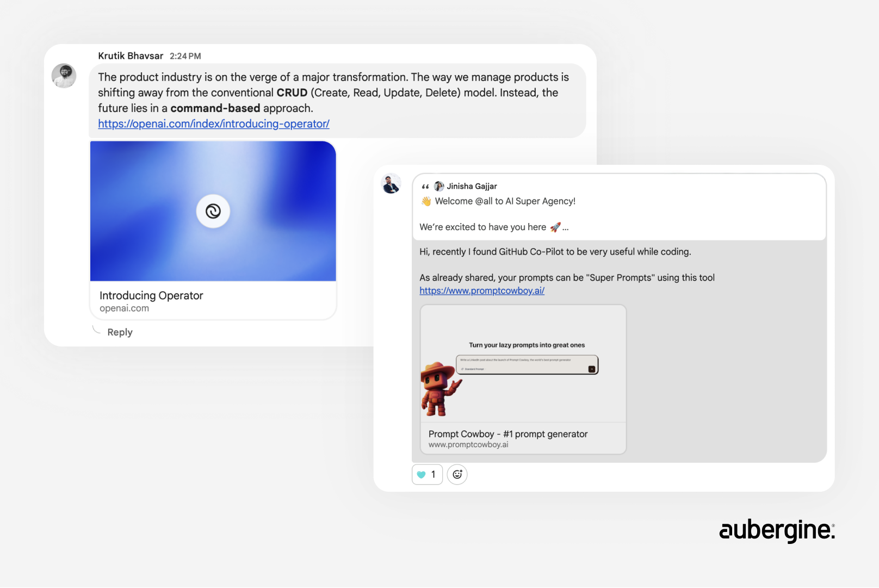Click the cowboy robot mascot image
Screen dimensions: 879x588
click(x=441, y=389)
